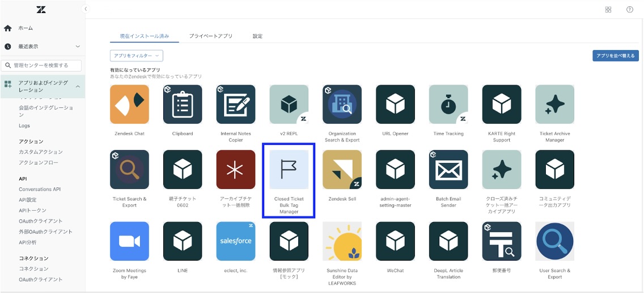Open the Salesforce eclect, inc. app icon

pos(236,241)
